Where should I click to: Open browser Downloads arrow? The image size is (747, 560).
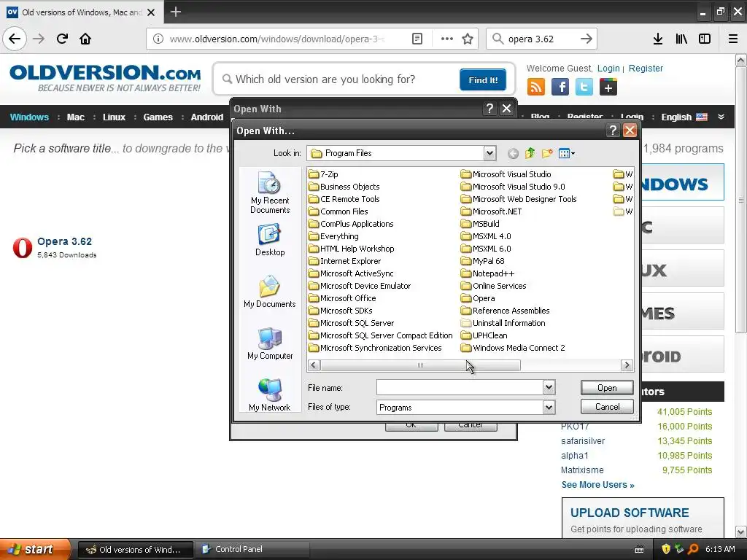tap(658, 39)
